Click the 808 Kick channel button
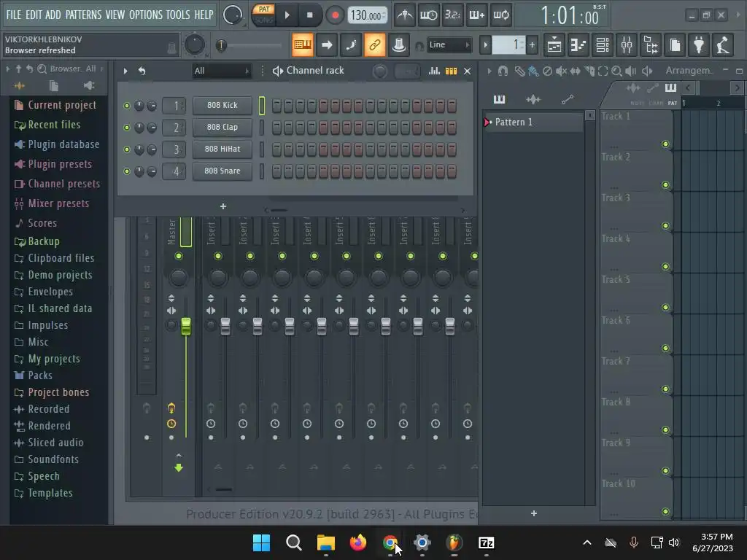Image resolution: width=747 pixels, height=560 pixels. pos(222,105)
